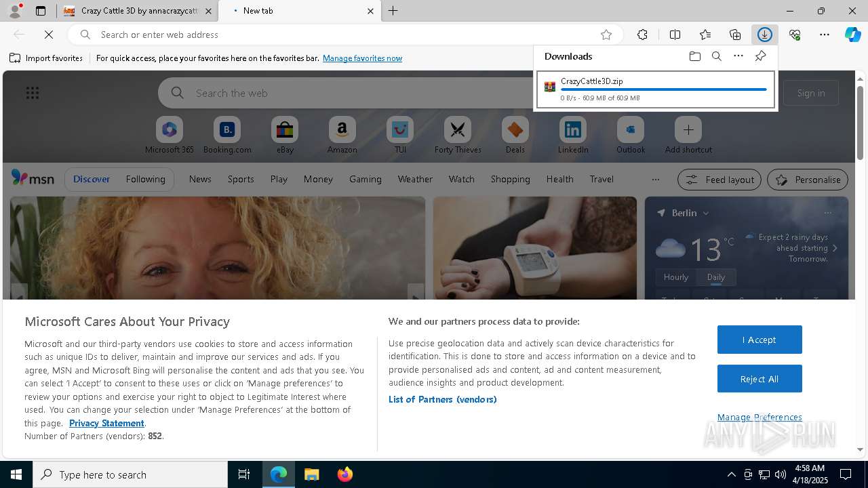This screenshot has width=868, height=488.
Task: Open the Extensions icon
Action: [x=642, y=35]
